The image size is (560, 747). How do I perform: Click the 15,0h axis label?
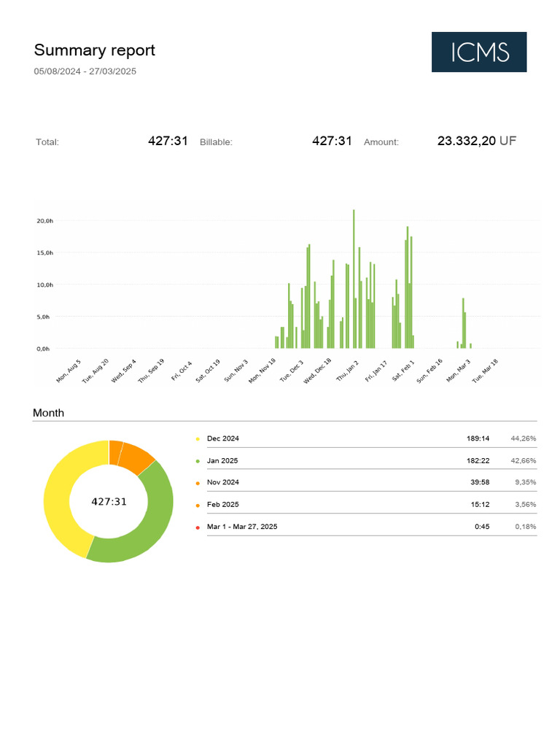tap(44, 252)
